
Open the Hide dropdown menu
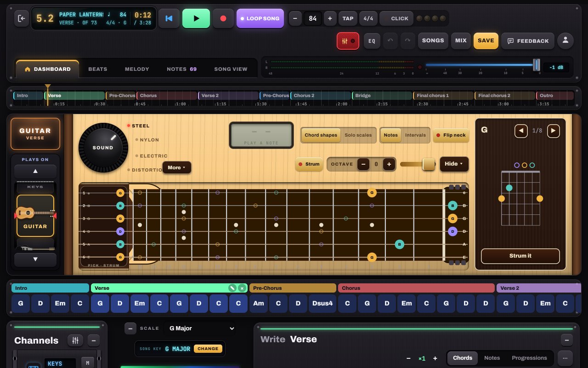coord(454,164)
